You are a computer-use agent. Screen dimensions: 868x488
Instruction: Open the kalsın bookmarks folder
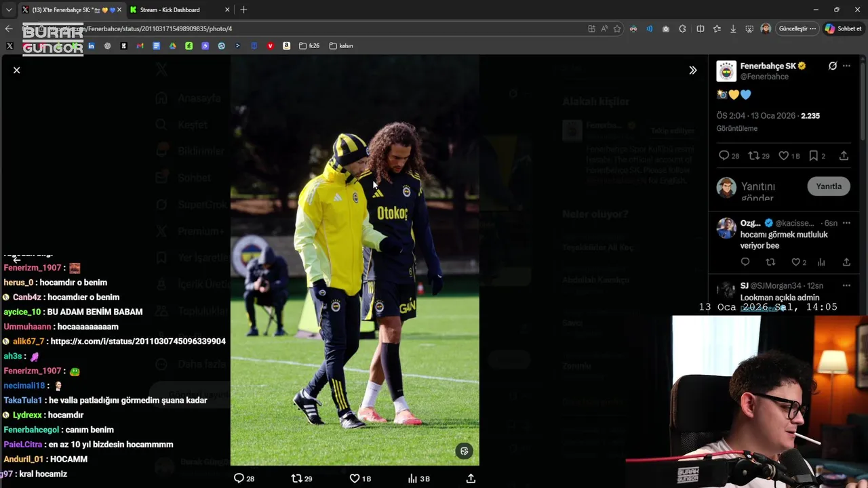click(341, 46)
